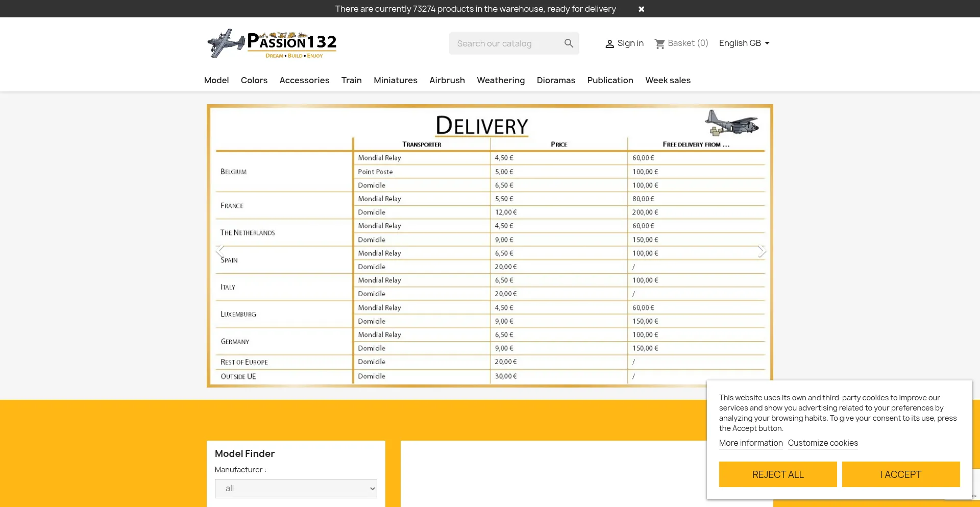Navigate to Airbrush category

[x=447, y=81]
